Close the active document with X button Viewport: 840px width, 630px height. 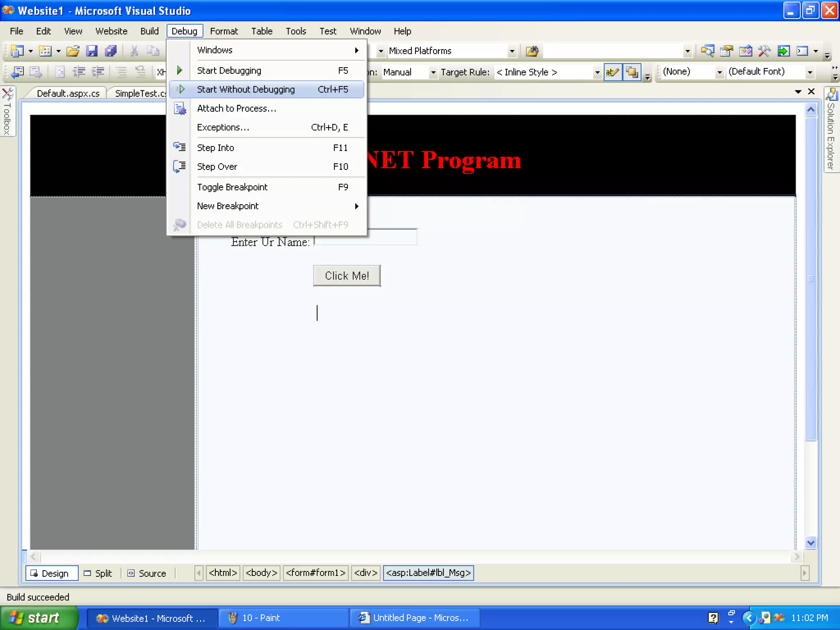click(x=811, y=91)
